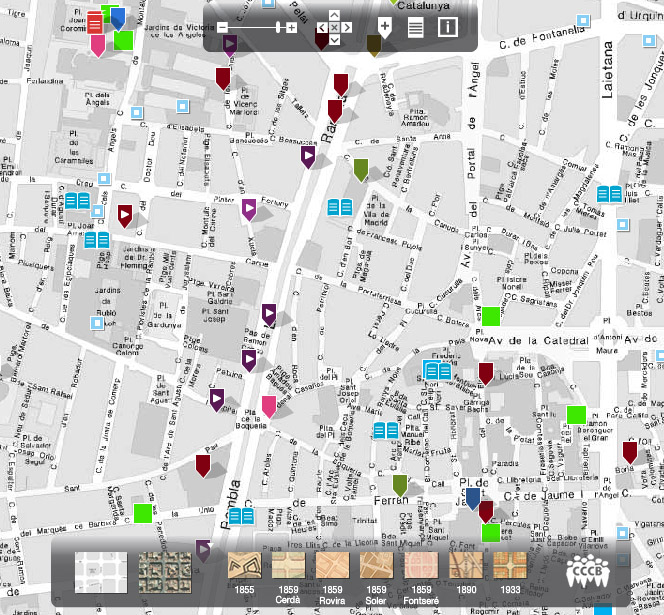664x615 pixels.
Task: Click the pink marker on La Rambla at Boqueria
Action: coord(269,406)
